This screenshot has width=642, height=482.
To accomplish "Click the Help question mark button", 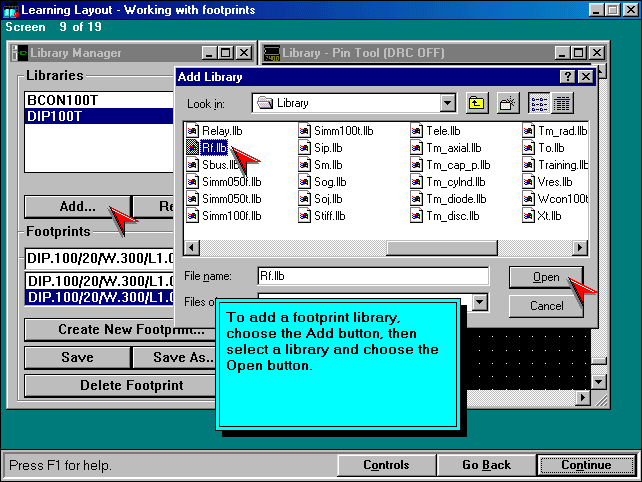I will coord(567,76).
